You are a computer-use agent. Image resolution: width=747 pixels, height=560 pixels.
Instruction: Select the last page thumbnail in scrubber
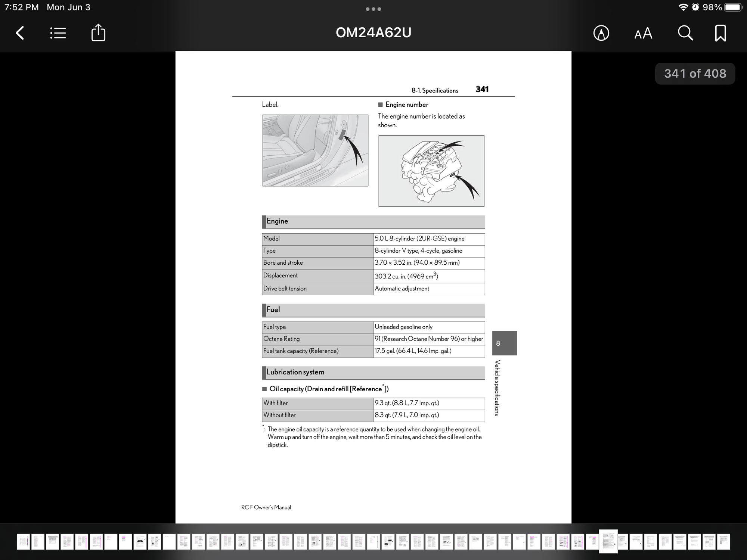tap(723, 542)
